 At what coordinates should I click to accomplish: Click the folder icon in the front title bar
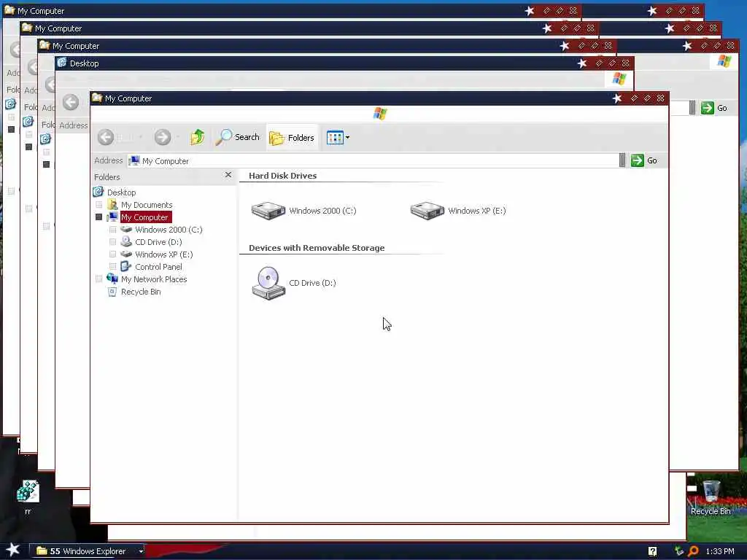pyautogui.click(x=97, y=98)
